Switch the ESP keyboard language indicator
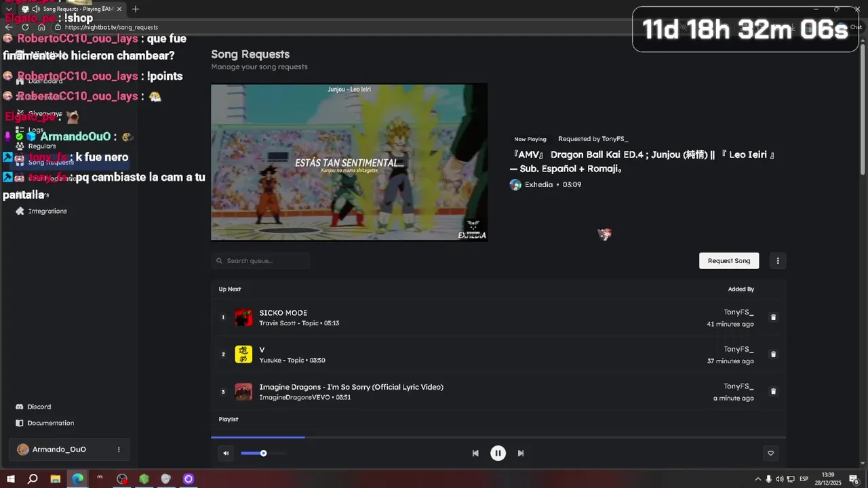This screenshot has width=868, height=488. (804, 479)
